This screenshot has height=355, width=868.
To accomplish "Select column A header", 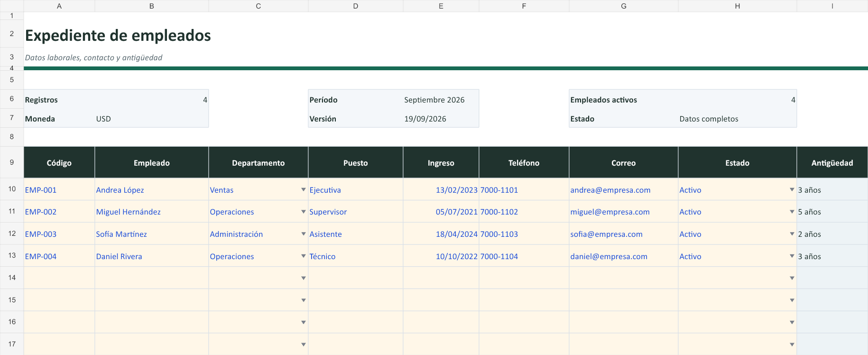I will click(59, 6).
